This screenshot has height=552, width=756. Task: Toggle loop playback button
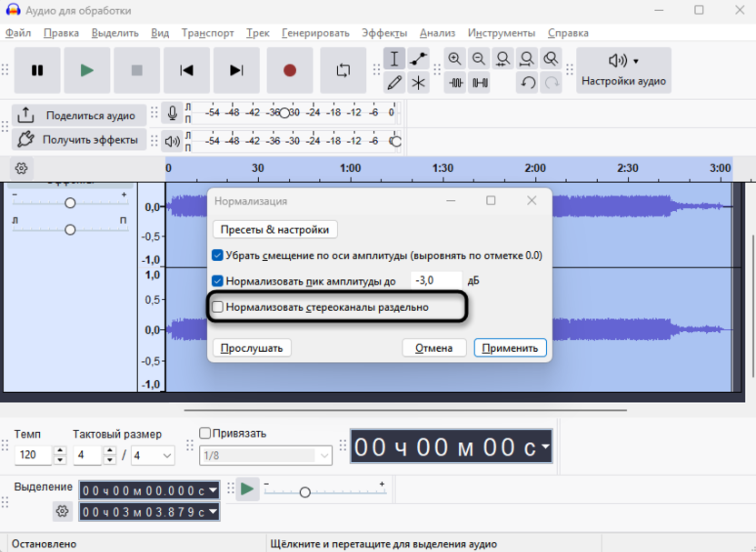[x=343, y=70]
